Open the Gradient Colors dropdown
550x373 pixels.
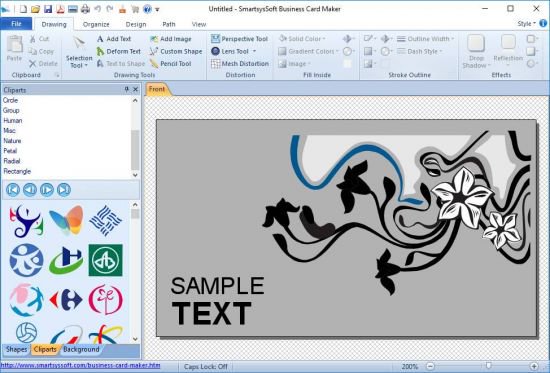(x=309, y=51)
